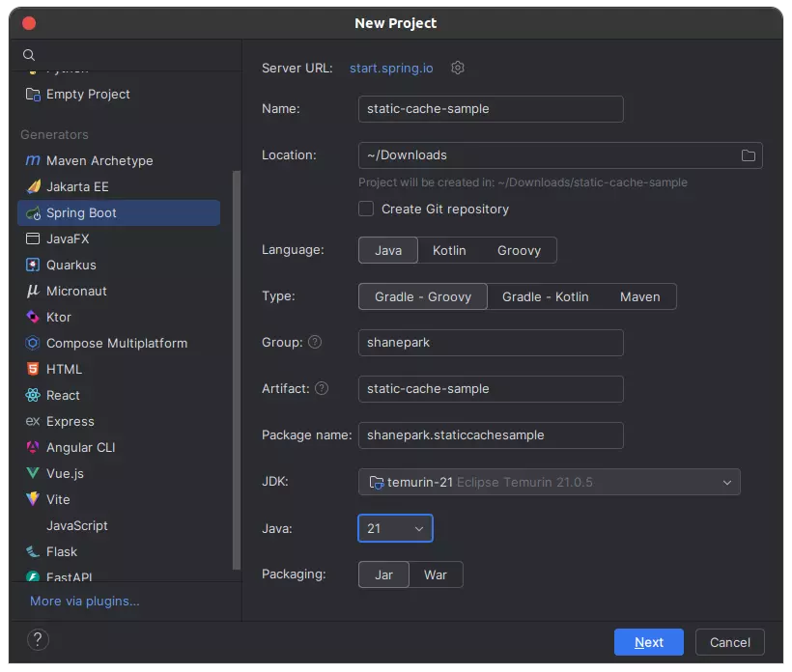The width and height of the screenshot is (792, 672).
Task: Select Compose Multiplatform generator
Action: 119,343
